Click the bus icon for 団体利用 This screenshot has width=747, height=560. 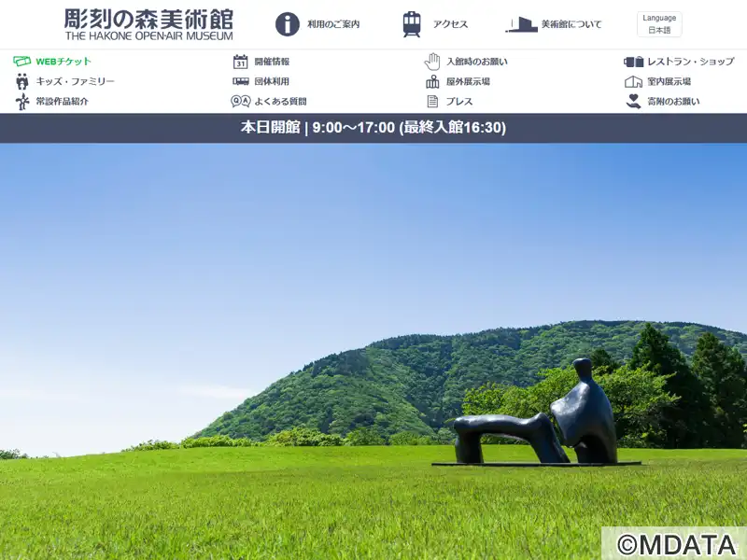point(241,81)
